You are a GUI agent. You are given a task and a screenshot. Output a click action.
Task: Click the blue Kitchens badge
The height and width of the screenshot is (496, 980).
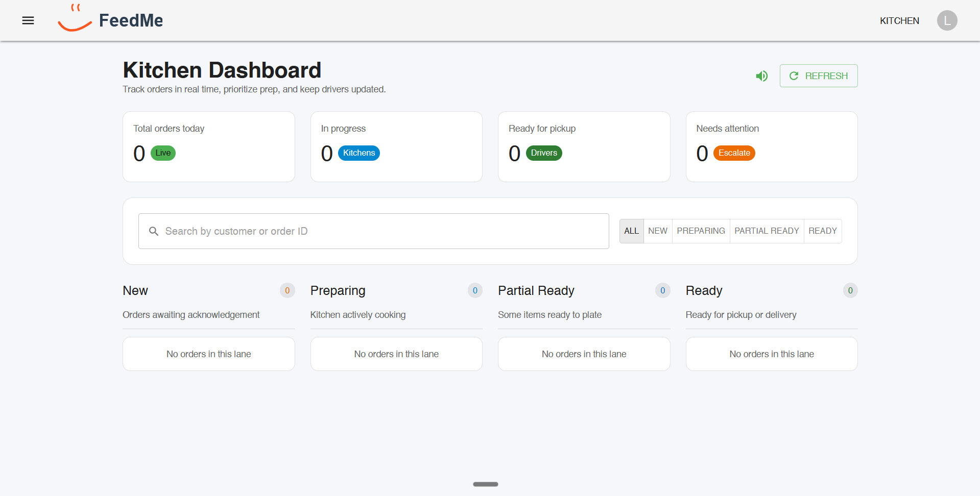point(358,153)
